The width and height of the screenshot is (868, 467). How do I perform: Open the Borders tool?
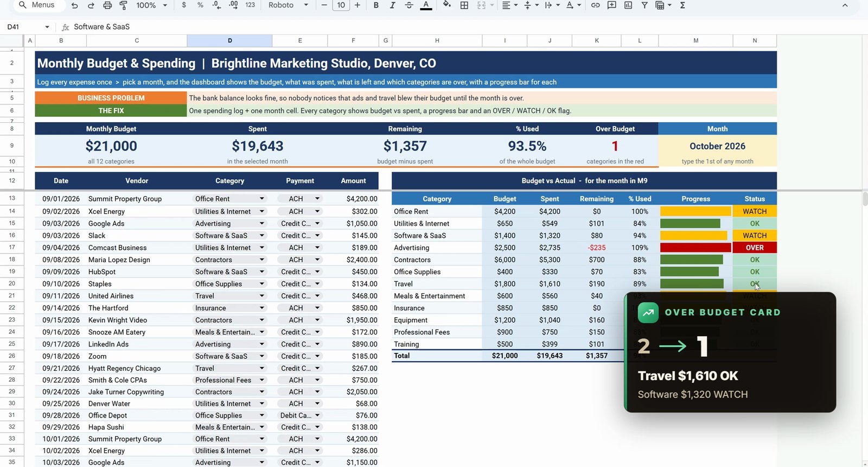pos(464,5)
